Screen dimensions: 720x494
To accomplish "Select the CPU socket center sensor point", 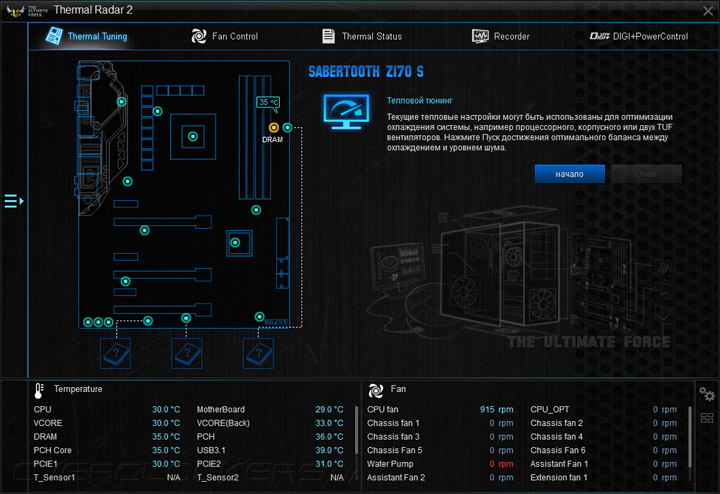I will (193, 136).
